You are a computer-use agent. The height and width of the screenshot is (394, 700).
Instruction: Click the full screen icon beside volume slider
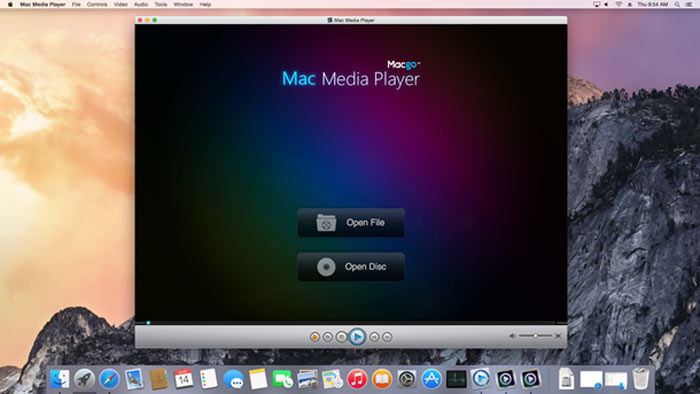click(558, 336)
